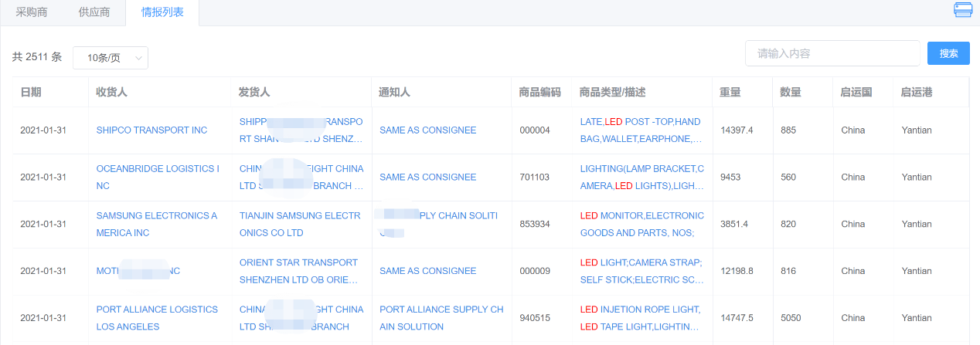Click the 重量 column header

(x=730, y=92)
